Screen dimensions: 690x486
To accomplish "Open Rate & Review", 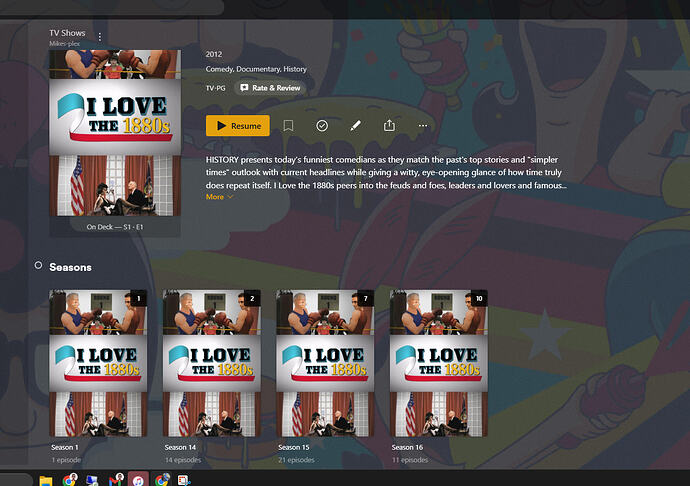I will pyautogui.click(x=270, y=88).
